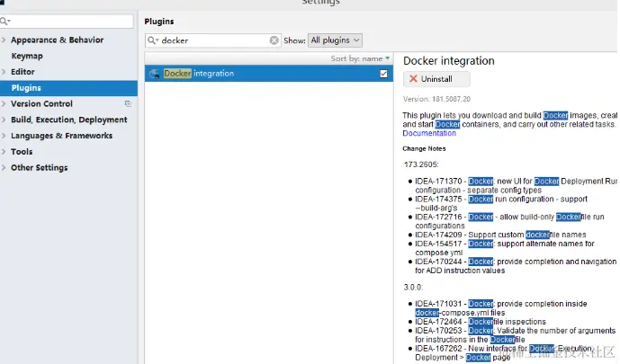The width and height of the screenshot is (620, 364).
Task: Click the IDEA-171370 change note entry
Action: tap(516, 185)
